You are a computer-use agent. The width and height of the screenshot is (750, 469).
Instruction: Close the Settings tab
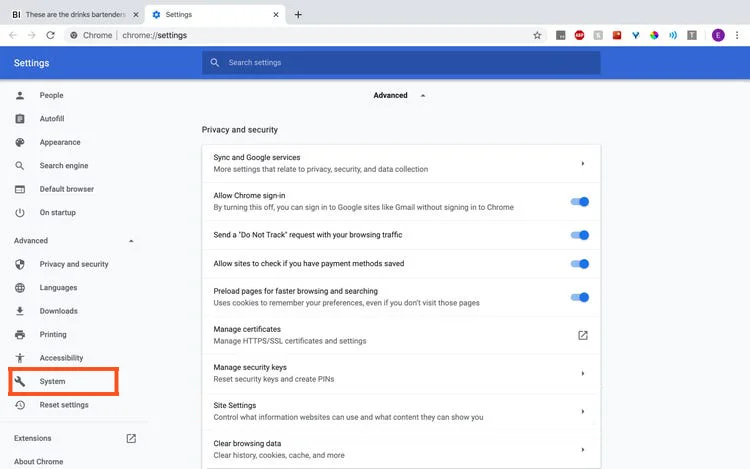[x=276, y=14]
